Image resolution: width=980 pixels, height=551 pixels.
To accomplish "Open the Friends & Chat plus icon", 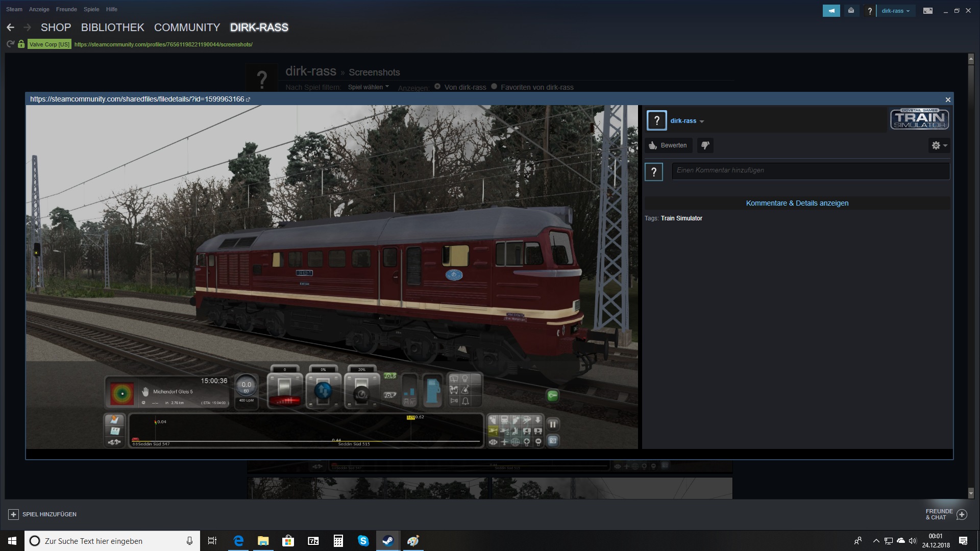I will pyautogui.click(x=962, y=514).
